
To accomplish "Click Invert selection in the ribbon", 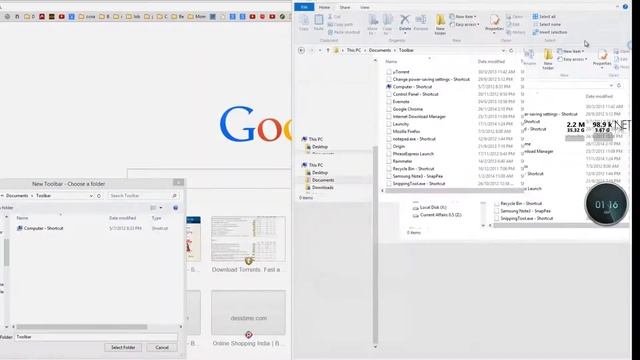I will [550, 32].
